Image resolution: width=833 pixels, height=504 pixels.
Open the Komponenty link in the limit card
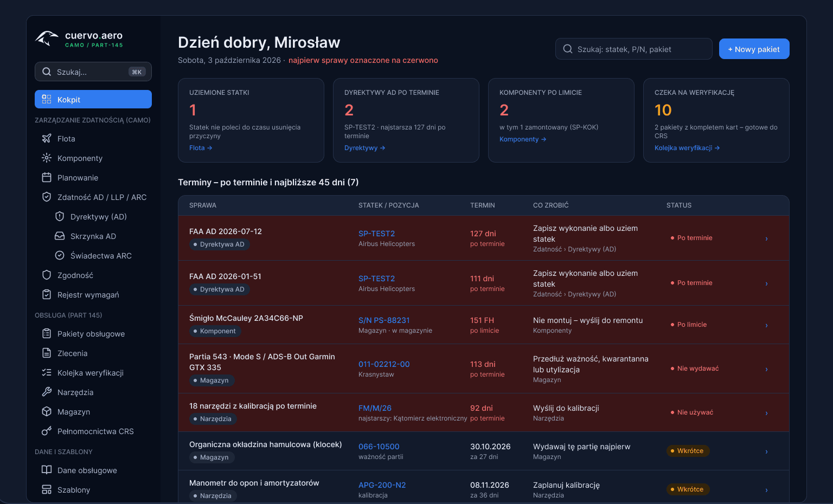click(x=523, y=139)
